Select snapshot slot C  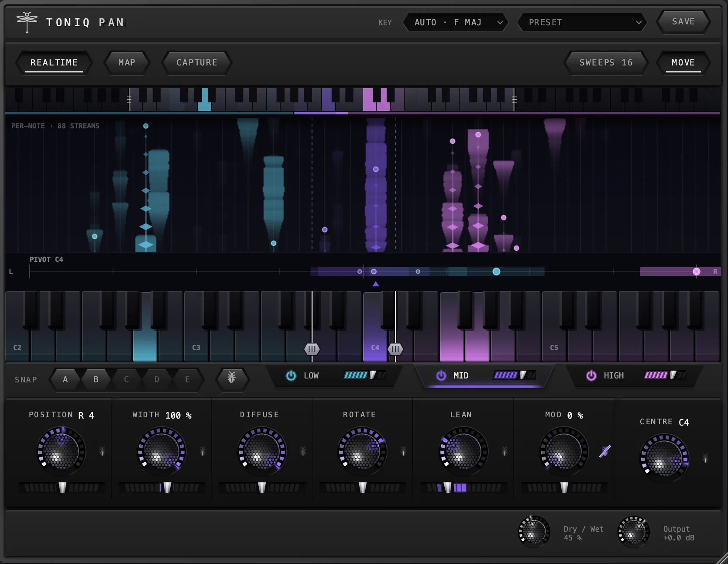(127, 379)
